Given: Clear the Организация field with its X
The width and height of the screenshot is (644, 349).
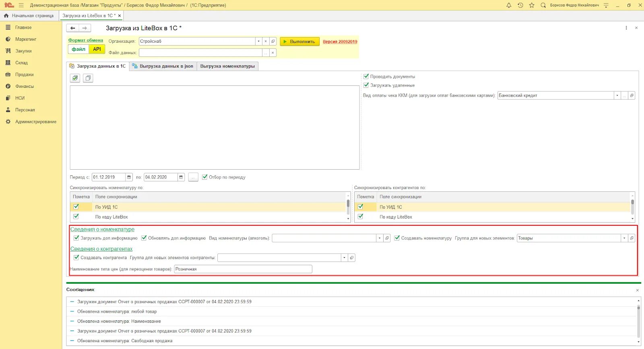Looking at the screenshot, I should (x=266, y=41).
